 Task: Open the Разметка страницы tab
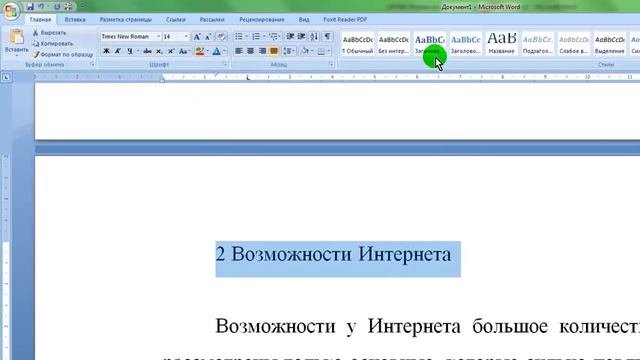[126, 20]
